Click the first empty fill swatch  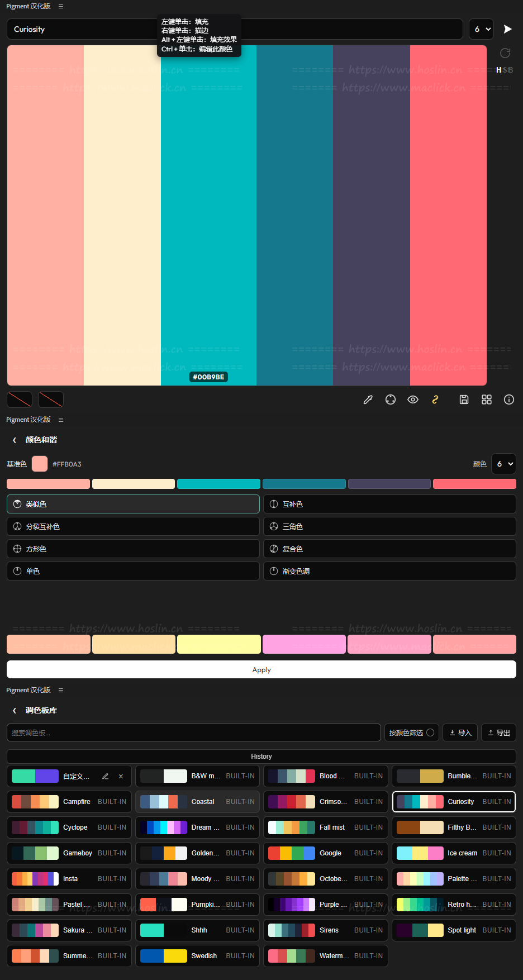20,399
